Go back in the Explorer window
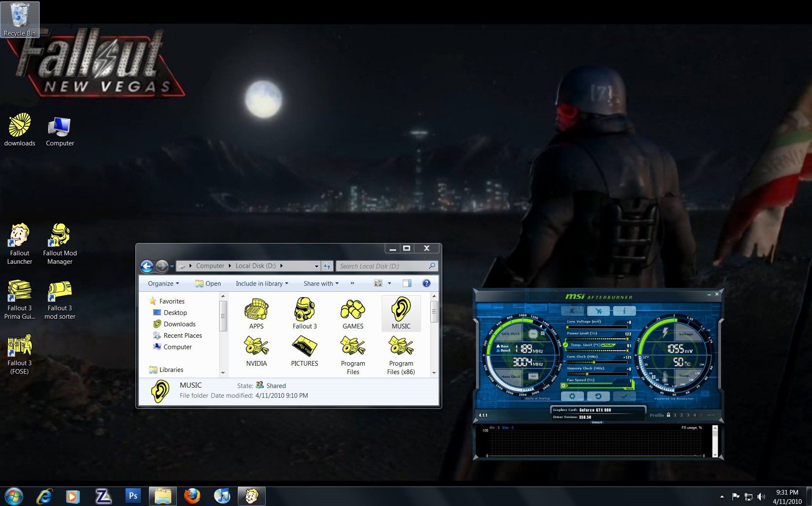The height and width of the screenshot is (506, 812). click(x=147, y=266)
